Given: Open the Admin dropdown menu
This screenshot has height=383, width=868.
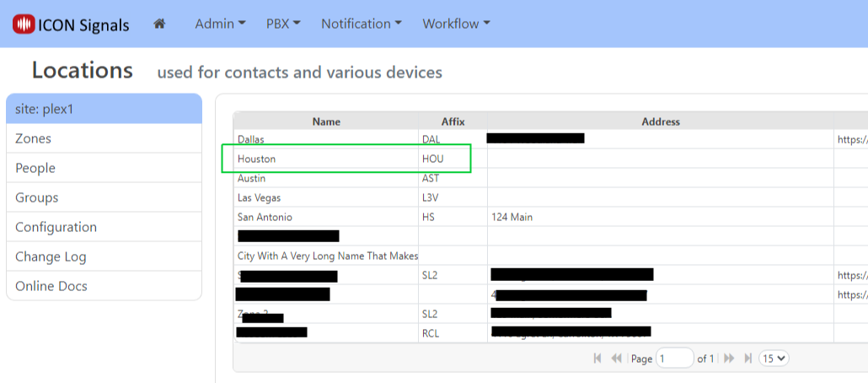Looking at the screenshot, I should click(220, 24).
